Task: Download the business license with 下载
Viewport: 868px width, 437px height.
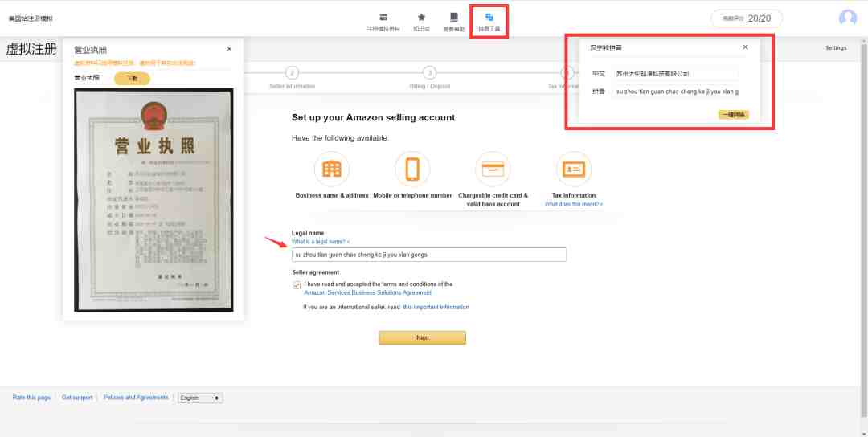Action: 132,79
